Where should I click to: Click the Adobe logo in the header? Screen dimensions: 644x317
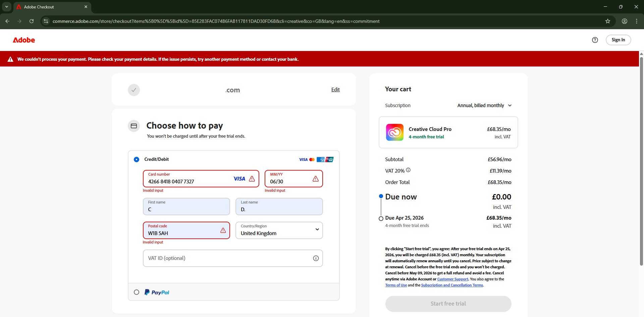[x=24, y=40]
